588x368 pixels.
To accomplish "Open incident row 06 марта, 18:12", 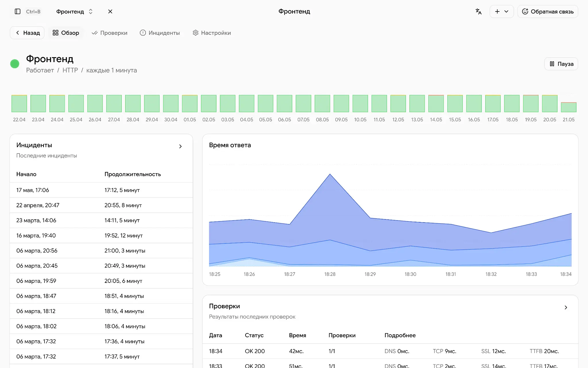I will 101,311.
